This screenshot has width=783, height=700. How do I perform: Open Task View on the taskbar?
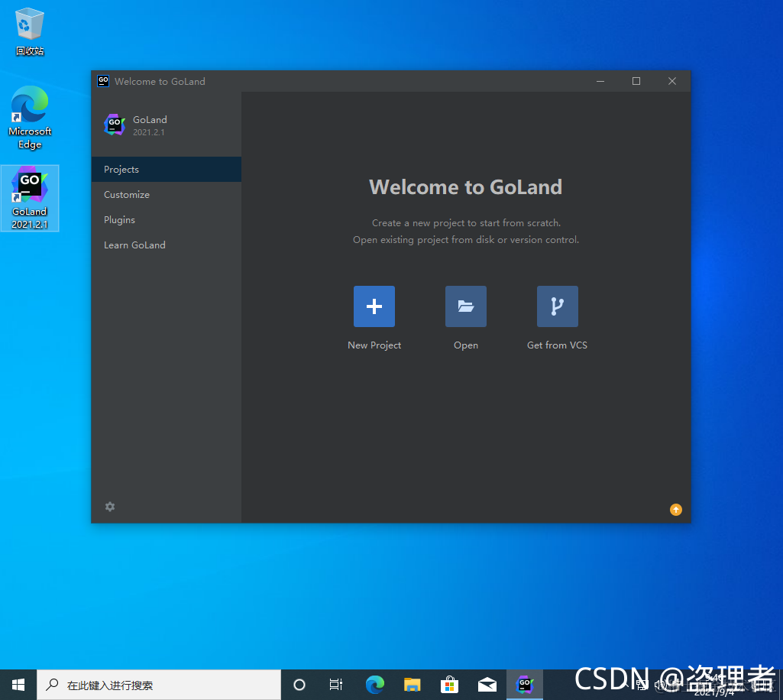(x=336, y=685)
